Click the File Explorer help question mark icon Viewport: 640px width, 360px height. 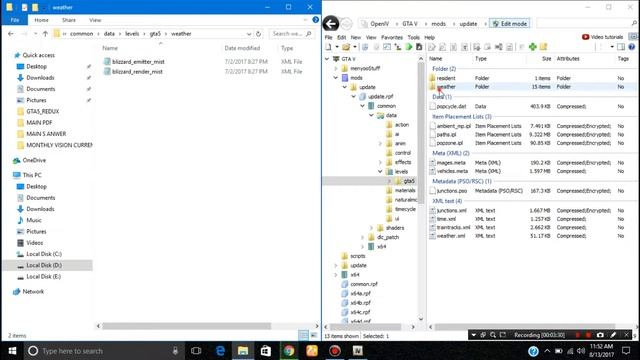click(x=316, y=20)
